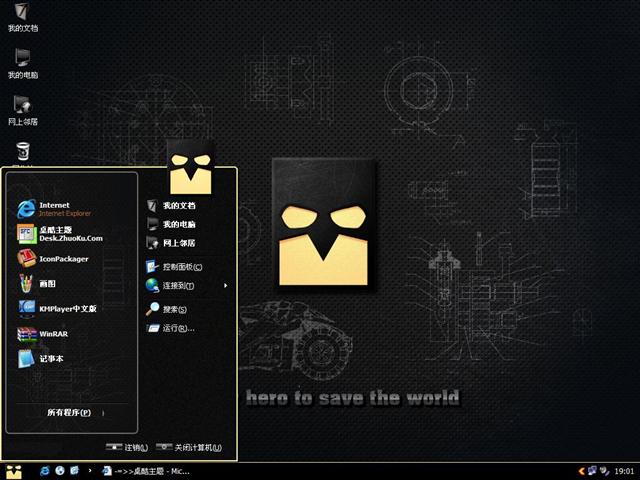
Task: Launch Internet Explorer from Quick Launch
Action: [44, 471]
